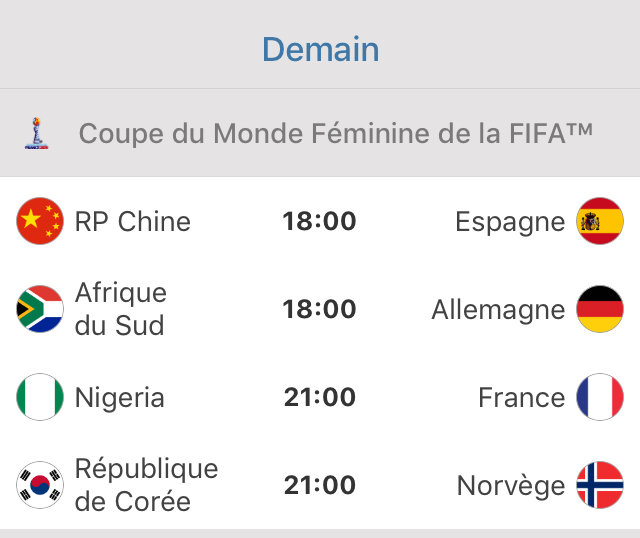Tap the Korea Republic flag icon
This screenshot has width=640, height=538.
(40, 485)
